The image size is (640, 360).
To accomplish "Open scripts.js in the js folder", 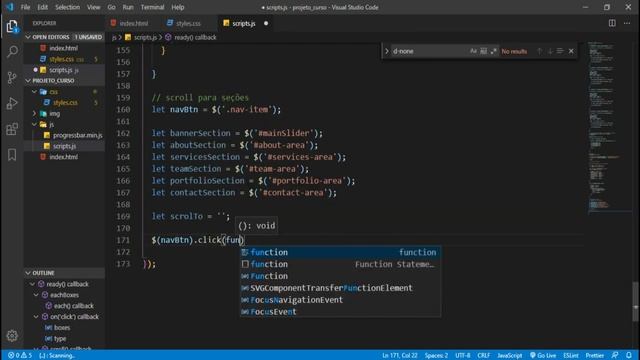I will pos(64,146).
